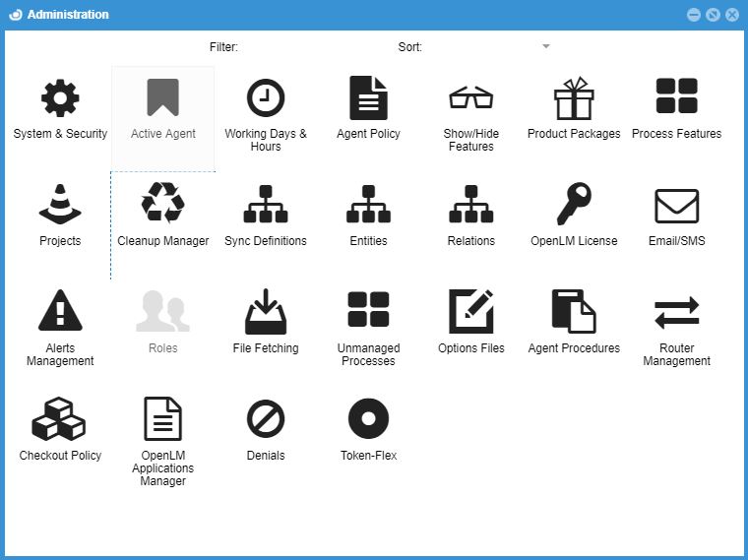Maximize the Administration window

713,15
